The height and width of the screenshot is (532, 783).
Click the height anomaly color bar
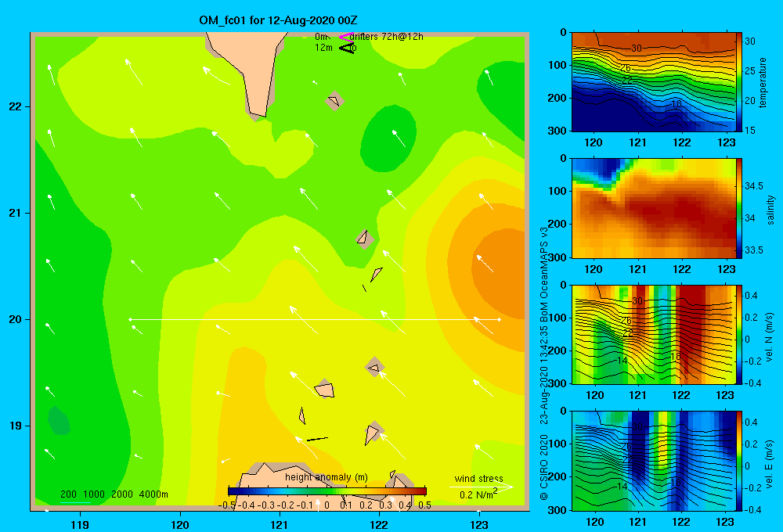327,491
